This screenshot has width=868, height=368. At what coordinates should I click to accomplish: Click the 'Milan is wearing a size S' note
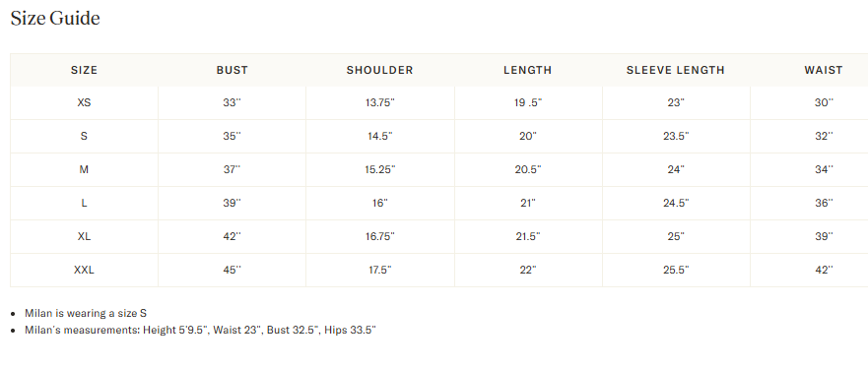click(x=86, y=313)
